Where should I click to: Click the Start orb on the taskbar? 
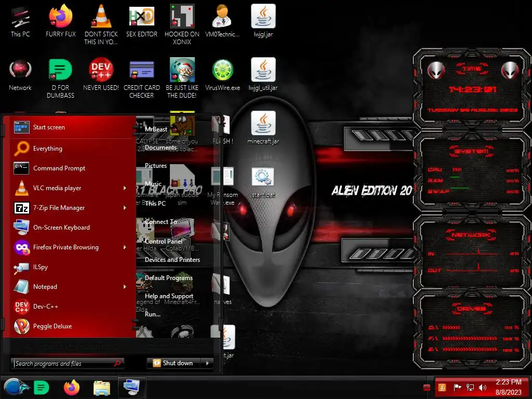15,388
